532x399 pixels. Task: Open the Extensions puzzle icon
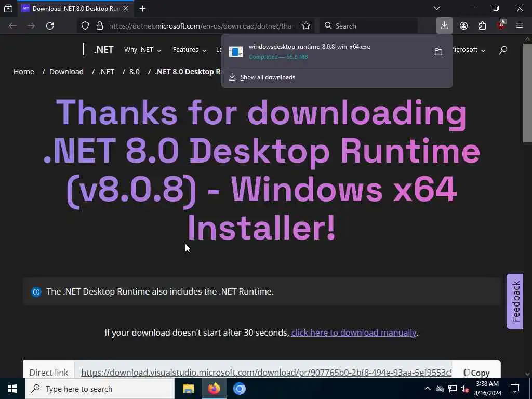coord(482,26)
